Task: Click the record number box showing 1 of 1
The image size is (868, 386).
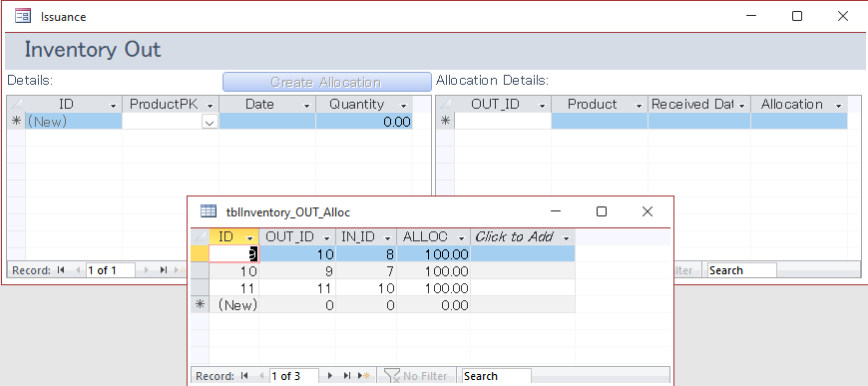Action: [111, 270]
